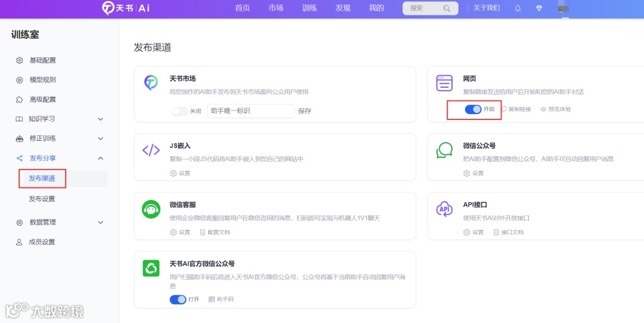Open the notification bell icon

coord(518,8)
